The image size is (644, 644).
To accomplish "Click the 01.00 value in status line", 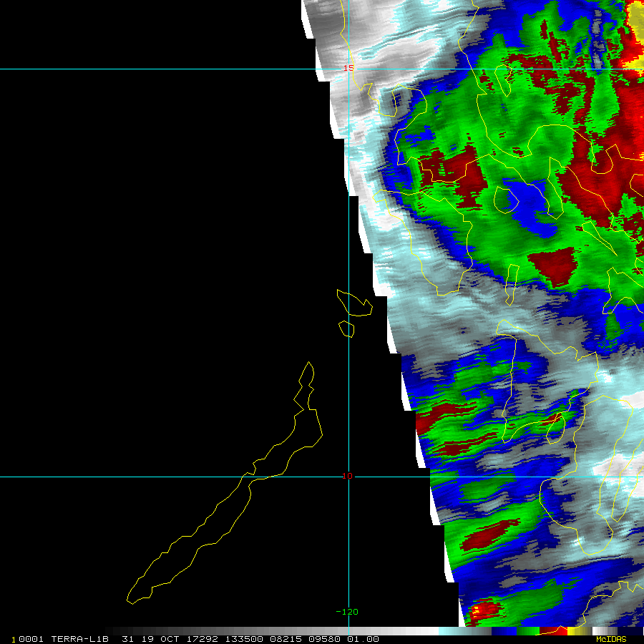I will pyautogui.click(x=363, y=639).
